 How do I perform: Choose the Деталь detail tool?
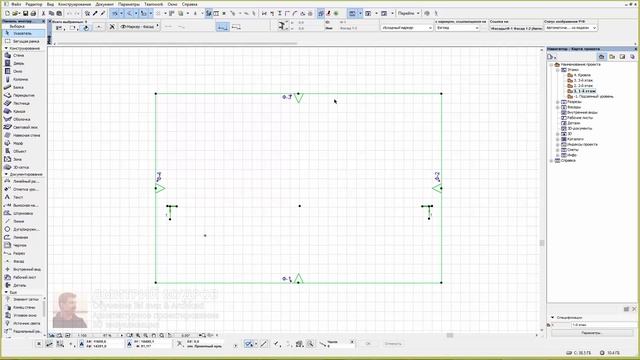tap(24, 285)
